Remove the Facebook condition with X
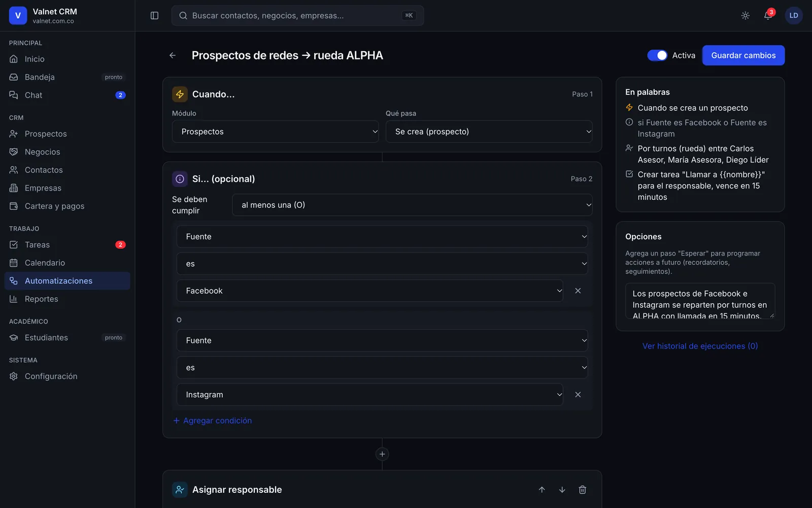The image size is (812, 508). tap(578, 291)
